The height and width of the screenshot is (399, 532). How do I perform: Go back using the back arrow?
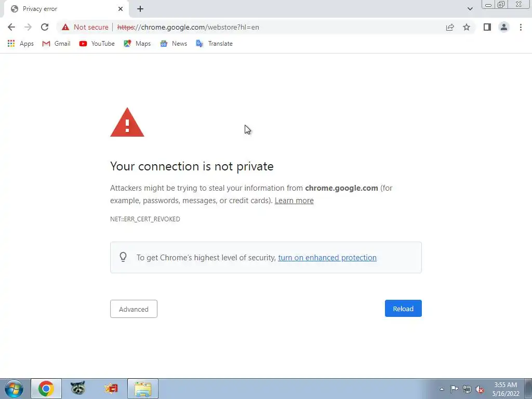coord(11,27)
